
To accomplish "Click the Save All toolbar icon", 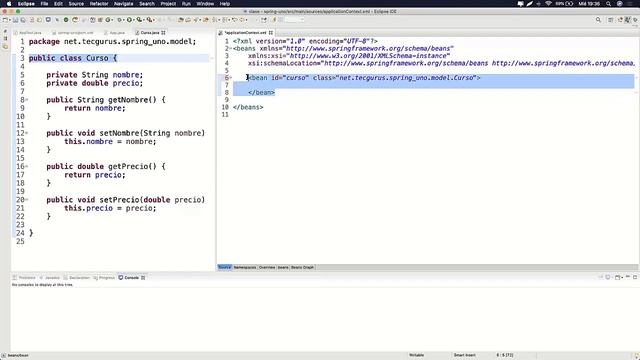I will [23, 20].
